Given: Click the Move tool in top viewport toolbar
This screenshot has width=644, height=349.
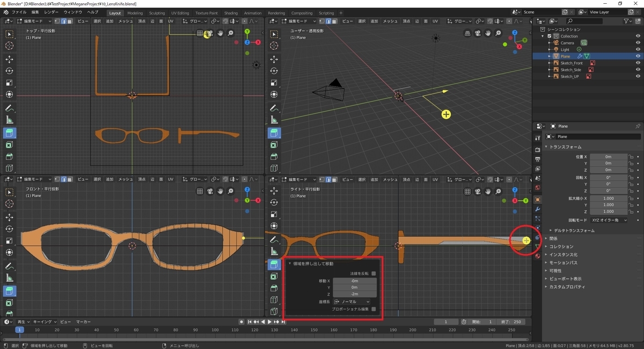Looking at the screenshot, I should pyautogui.click(x=10, y=59).
